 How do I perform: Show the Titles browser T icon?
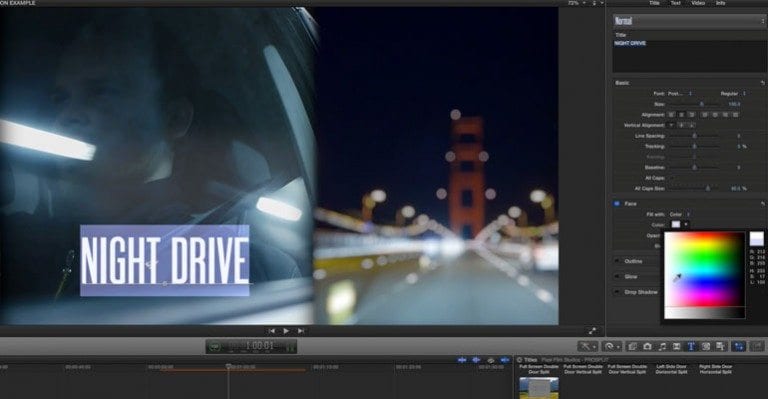pos(691,347)
